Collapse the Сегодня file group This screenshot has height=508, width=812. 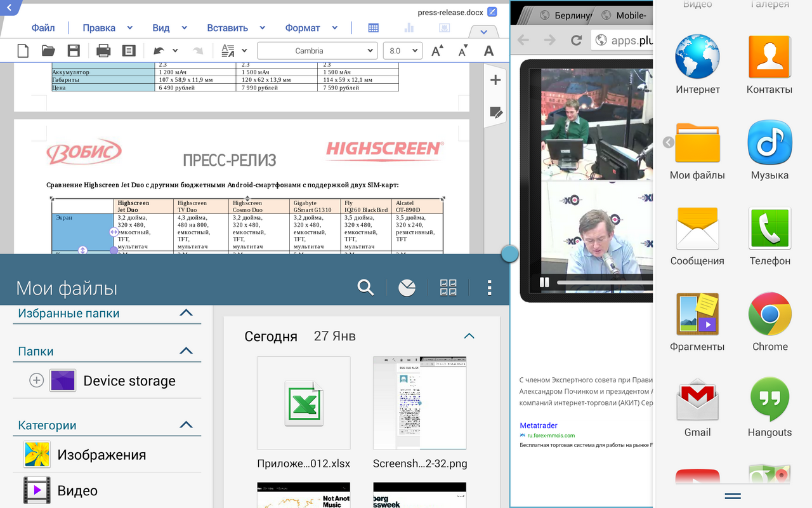pos(469,336)
